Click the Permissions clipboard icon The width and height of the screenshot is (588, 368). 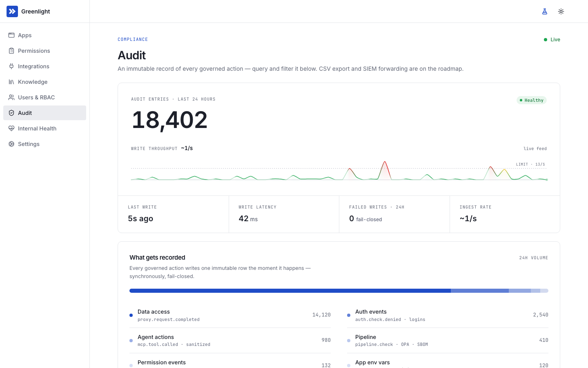11,51
